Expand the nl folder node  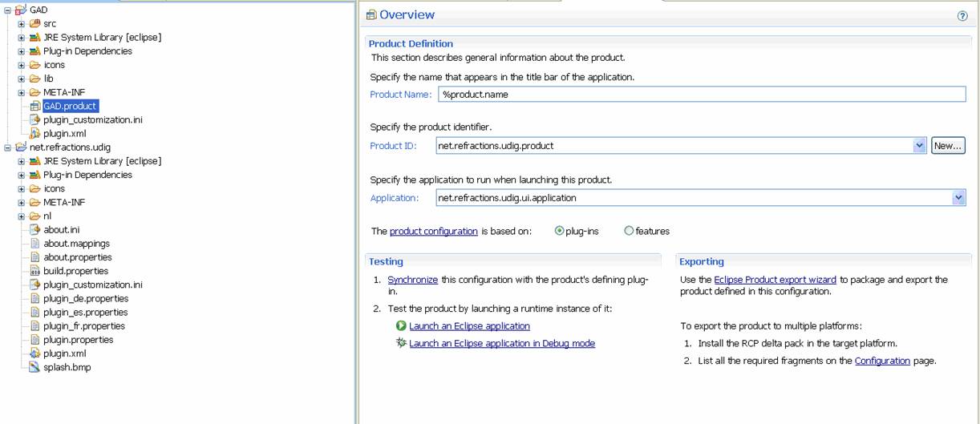pos(22,216)
